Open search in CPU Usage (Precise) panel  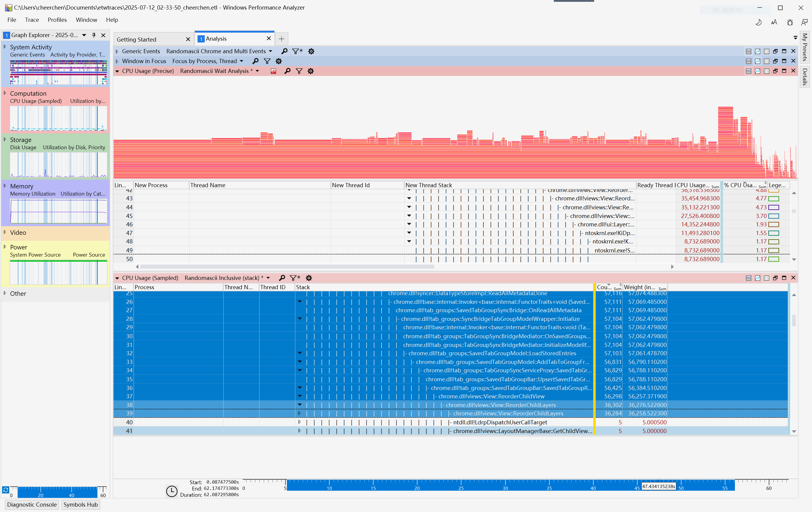tap(287, 71)
